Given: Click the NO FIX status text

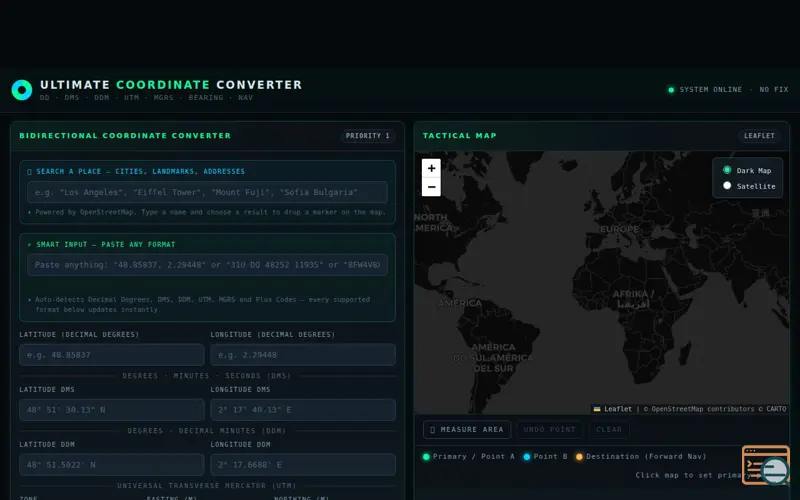Looking at the screenshot, I should coord(773,89).
